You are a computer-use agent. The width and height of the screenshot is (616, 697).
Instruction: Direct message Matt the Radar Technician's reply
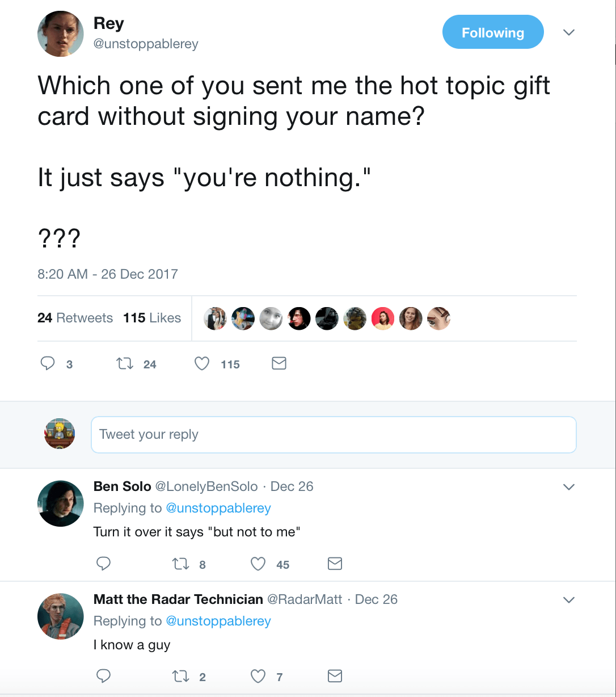(x=335, y=676)
